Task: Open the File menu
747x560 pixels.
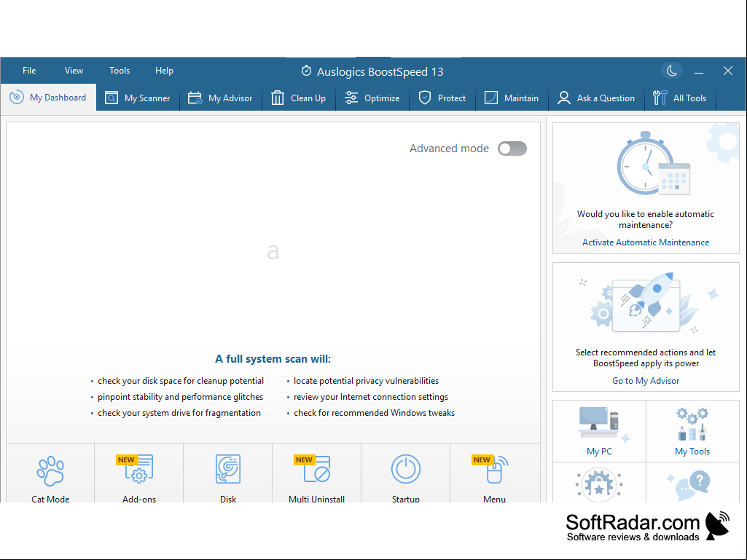Action: (29, 71)
